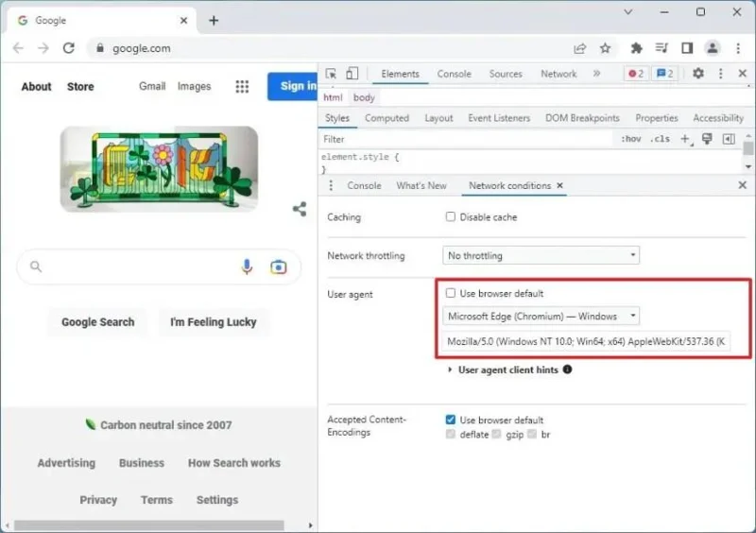Open the DOM Breakpoints tab
The image size is (756, 533).
tap(582, 118)
